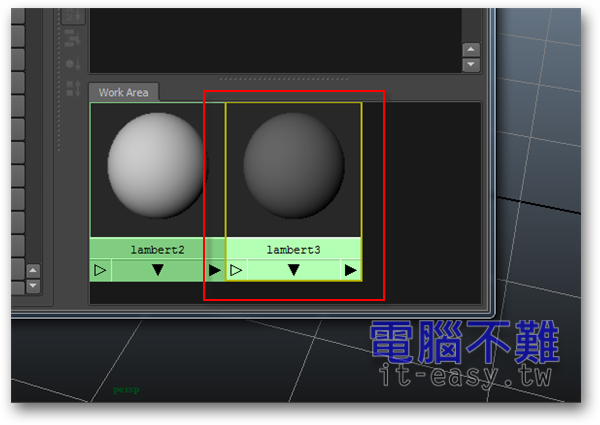This screenshot has height=425, width=600.
Task: Click lambert3's hollow input connections arrow
Action: (236, 270)
